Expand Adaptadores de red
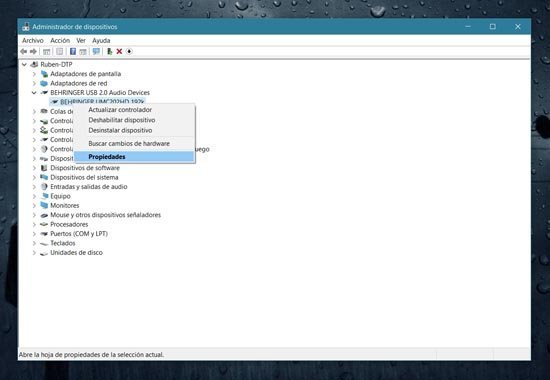 (x=34, y=83)
